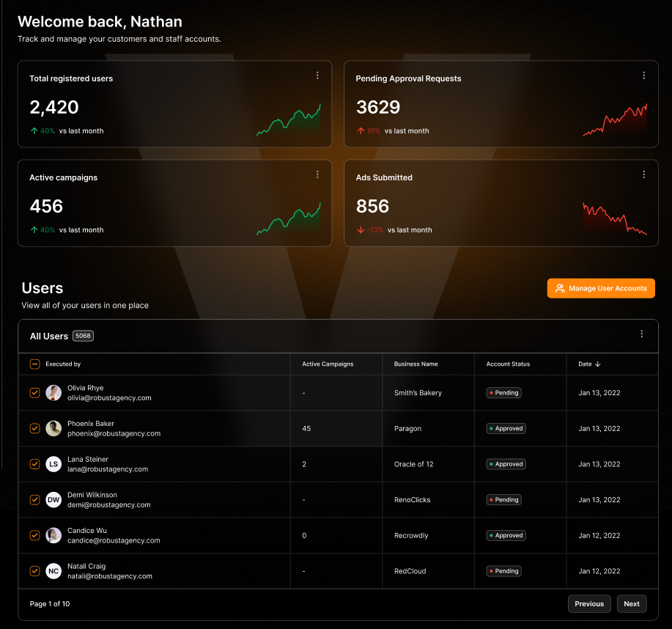Open the All Users table options menu
This screenshot has width=672, height=629.
641,334
